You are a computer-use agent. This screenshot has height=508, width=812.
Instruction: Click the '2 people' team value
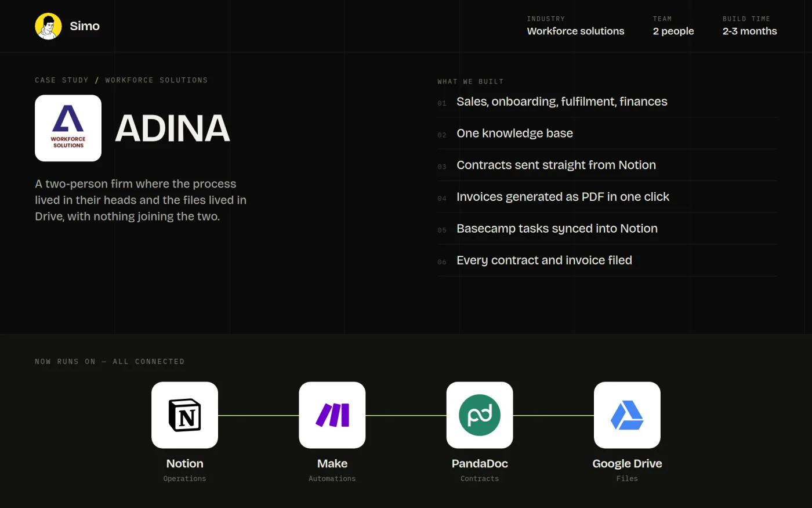tap(673, 31)
